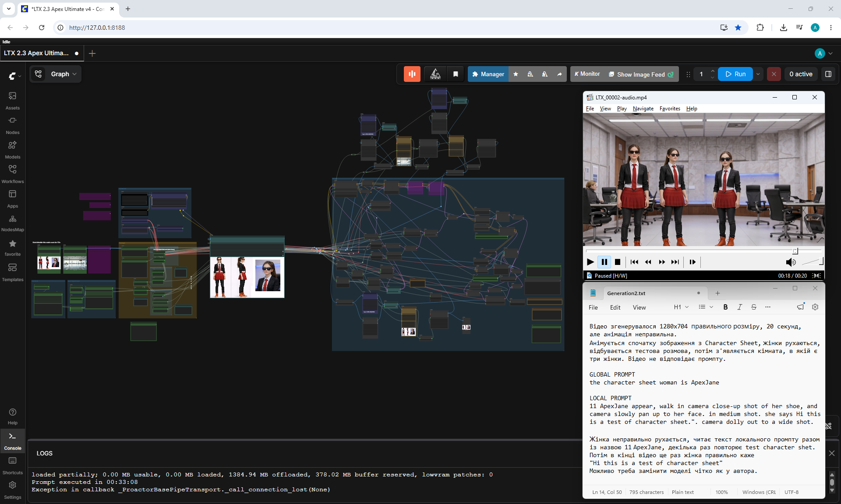
Task: Open Notepad View menu
Action: 639,307
